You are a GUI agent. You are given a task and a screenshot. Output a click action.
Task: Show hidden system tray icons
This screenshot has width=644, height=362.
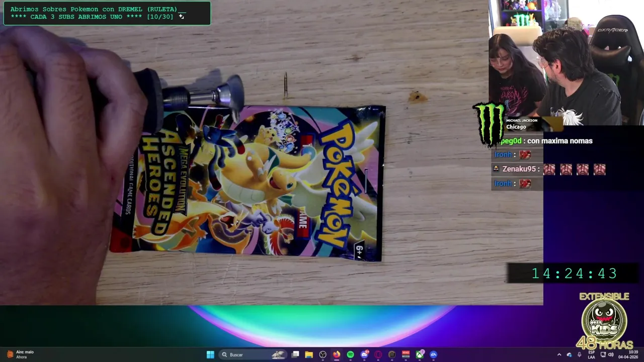click(x=559, y=354)
